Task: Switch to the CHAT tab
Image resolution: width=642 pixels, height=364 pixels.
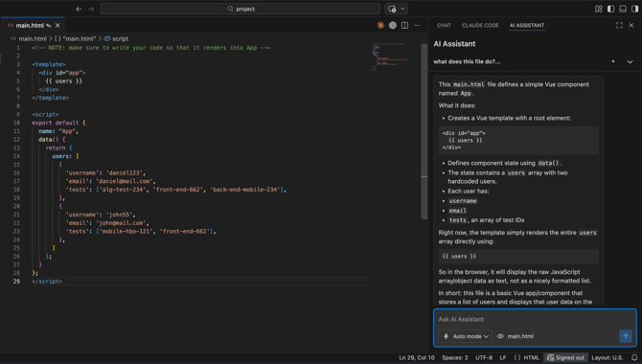Action: (x=444, y=26)
